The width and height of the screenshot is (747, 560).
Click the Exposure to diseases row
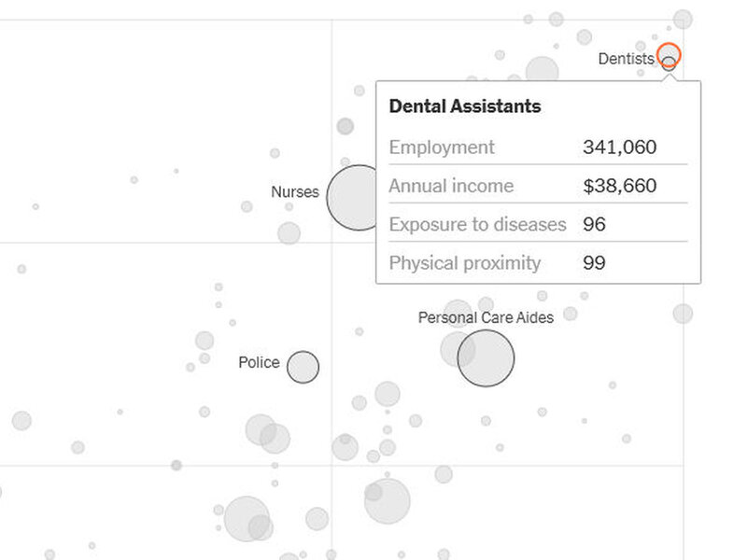coord(539,224)
